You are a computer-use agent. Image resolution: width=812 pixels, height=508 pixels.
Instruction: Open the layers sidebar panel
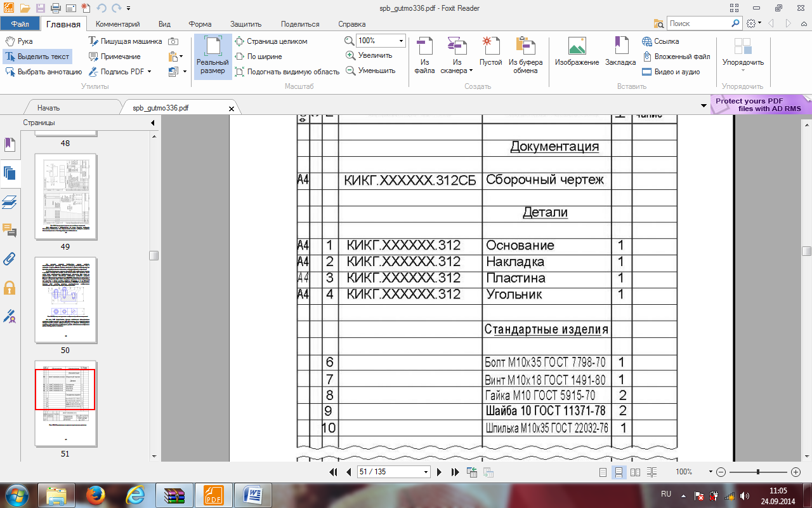[x=10, y=202]
